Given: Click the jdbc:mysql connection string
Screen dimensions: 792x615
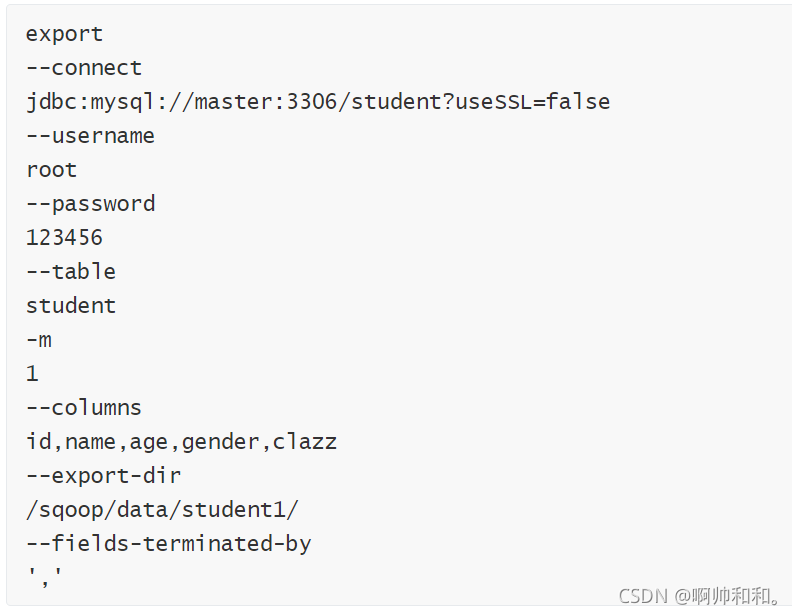Looking at the screenshot, I should 318,102.
